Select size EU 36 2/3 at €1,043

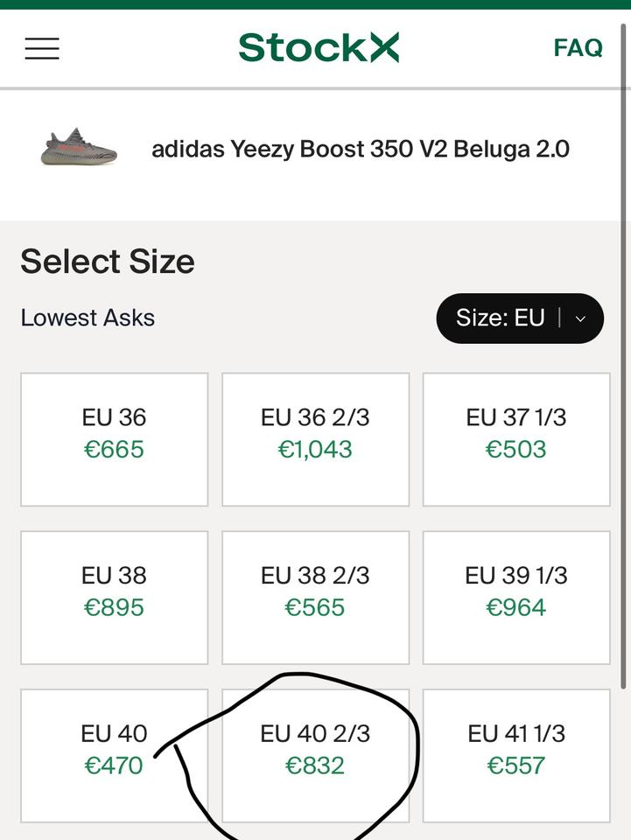(315, 439)
